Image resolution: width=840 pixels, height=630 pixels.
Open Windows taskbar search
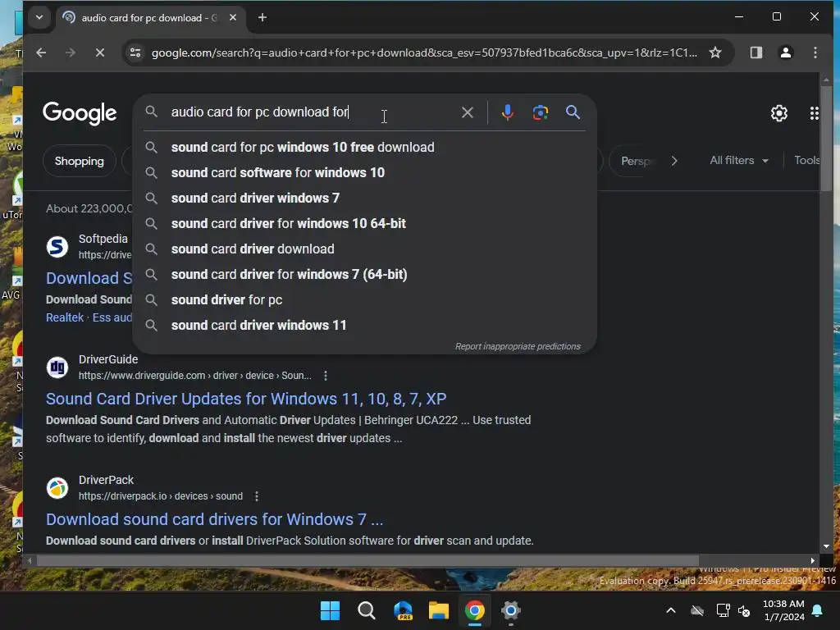pos(367,610)
